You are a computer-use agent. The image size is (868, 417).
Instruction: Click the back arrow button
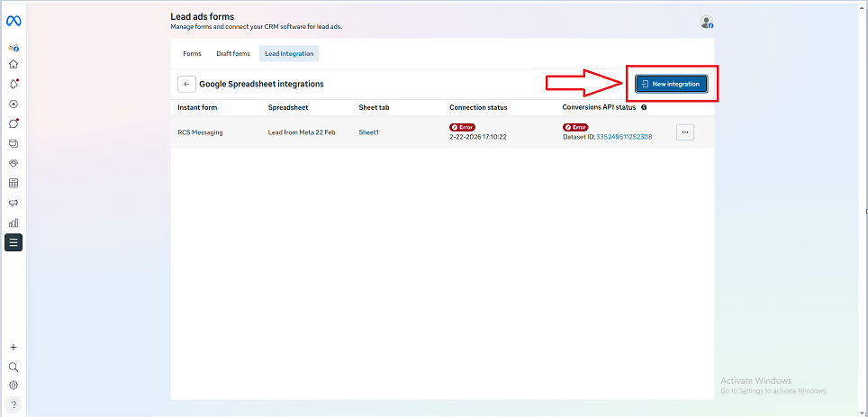186,84
